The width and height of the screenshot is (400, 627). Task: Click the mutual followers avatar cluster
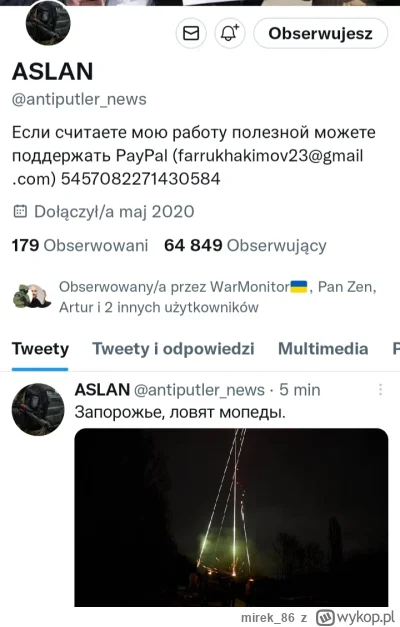[32, 296]
